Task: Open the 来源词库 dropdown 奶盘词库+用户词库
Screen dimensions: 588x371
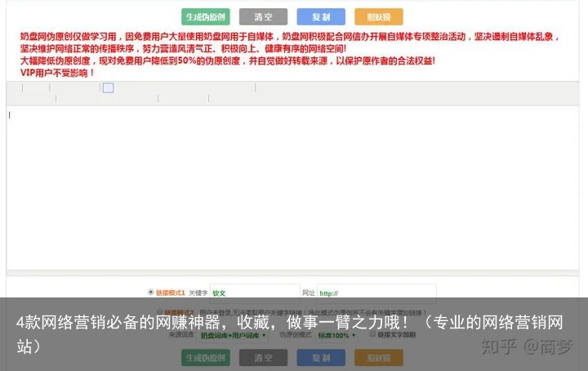Action: pyautogui.click(x=233, y=335)
